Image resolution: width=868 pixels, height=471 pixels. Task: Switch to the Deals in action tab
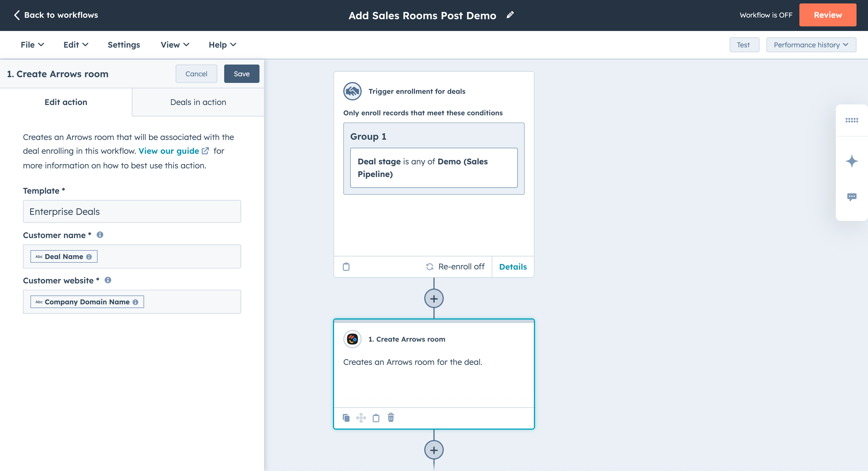pos(198,102)
